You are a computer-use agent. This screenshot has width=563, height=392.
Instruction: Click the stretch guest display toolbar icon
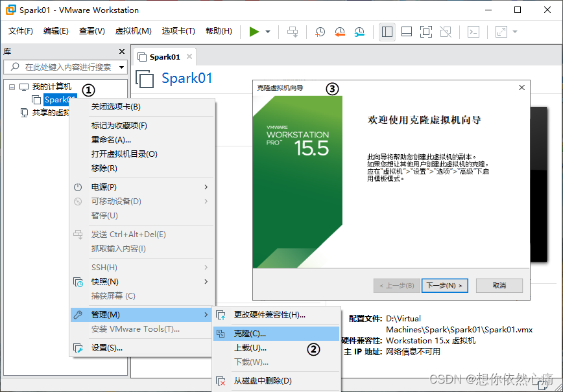(x=501, y=32)
